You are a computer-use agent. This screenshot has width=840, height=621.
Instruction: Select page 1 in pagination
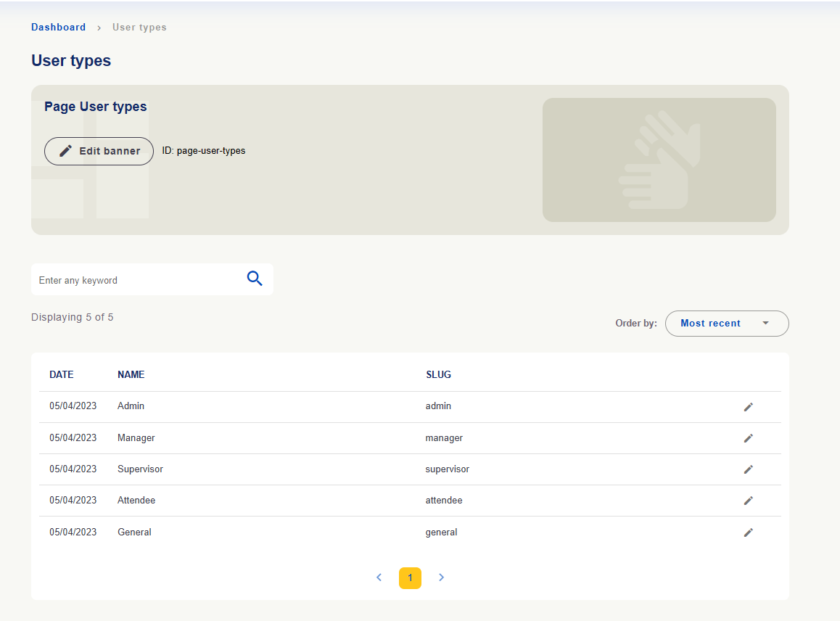(x=411, y=578)
